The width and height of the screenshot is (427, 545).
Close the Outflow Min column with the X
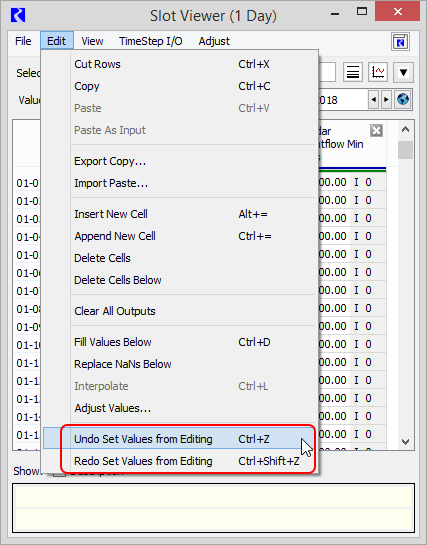point(376,131)
